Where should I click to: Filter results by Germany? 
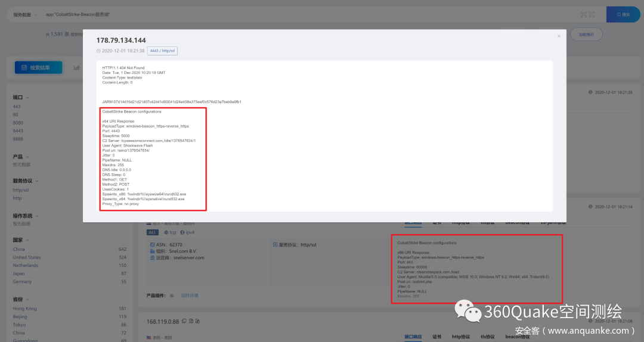(22, 282)
